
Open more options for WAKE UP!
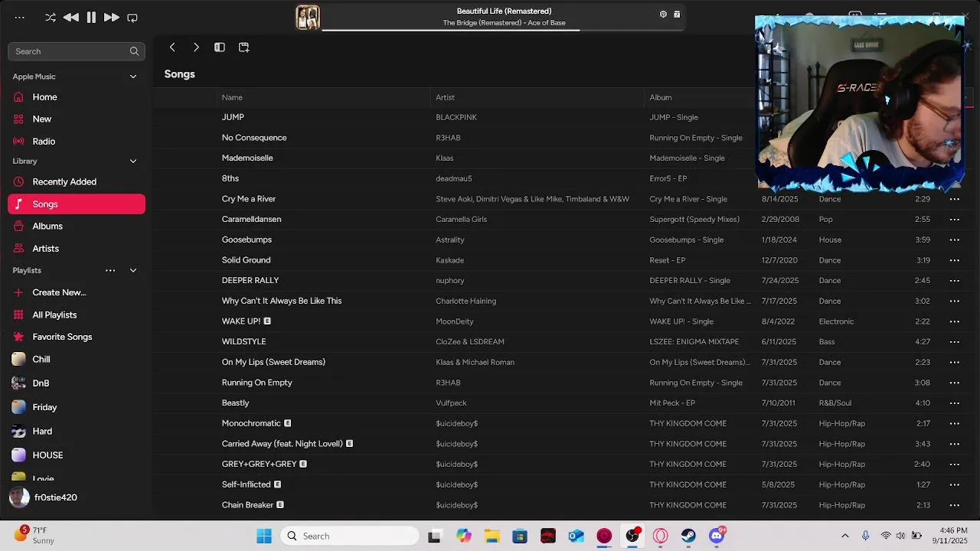tap(955, 321)
